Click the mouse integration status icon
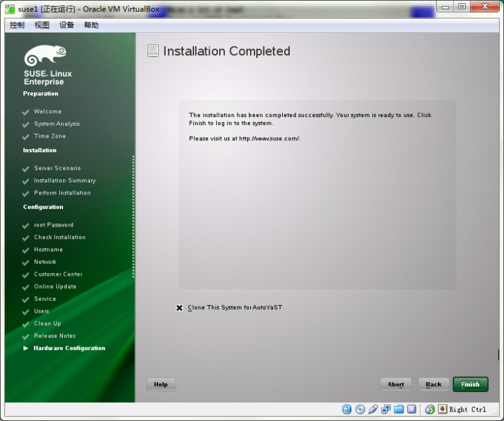The image size is (504, 421). (428, 409)
